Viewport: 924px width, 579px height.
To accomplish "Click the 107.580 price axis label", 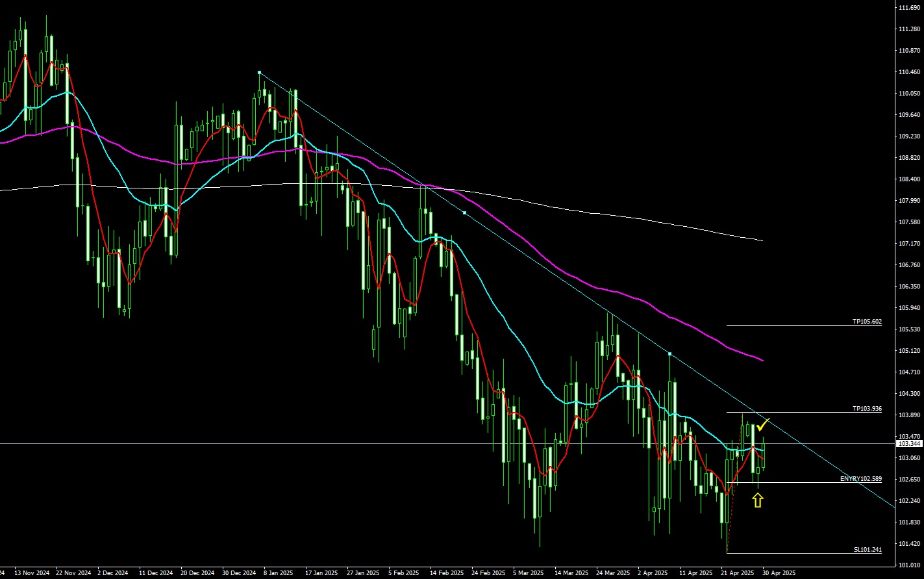I will pos(910,222).
